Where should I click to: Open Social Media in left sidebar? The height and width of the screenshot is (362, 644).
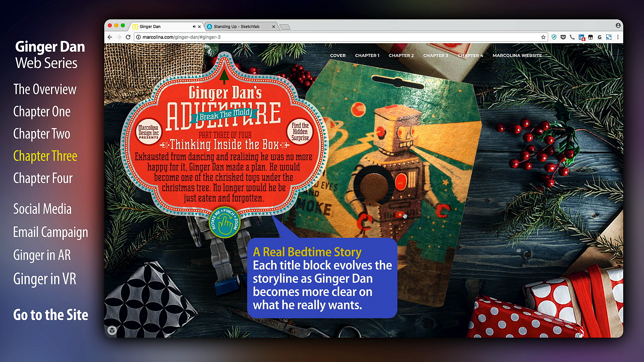(x=42, y=209)
